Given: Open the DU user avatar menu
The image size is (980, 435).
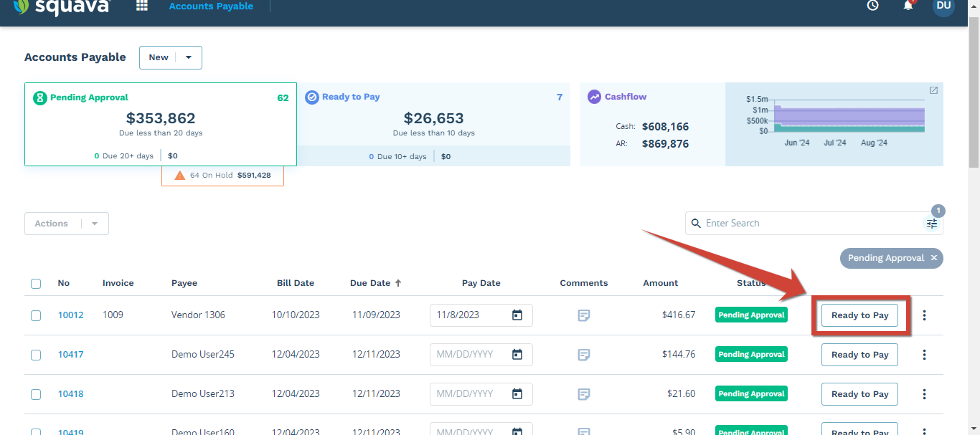Looking at the screenshot, I should (944, 6).
